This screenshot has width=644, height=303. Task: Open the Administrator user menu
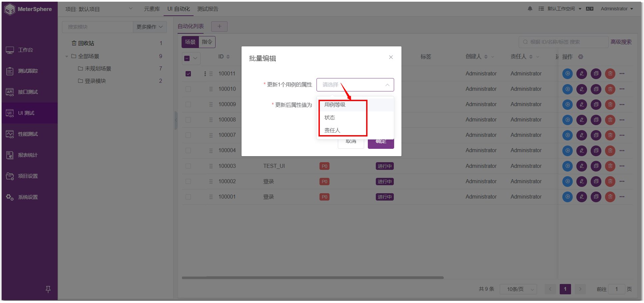617,9
